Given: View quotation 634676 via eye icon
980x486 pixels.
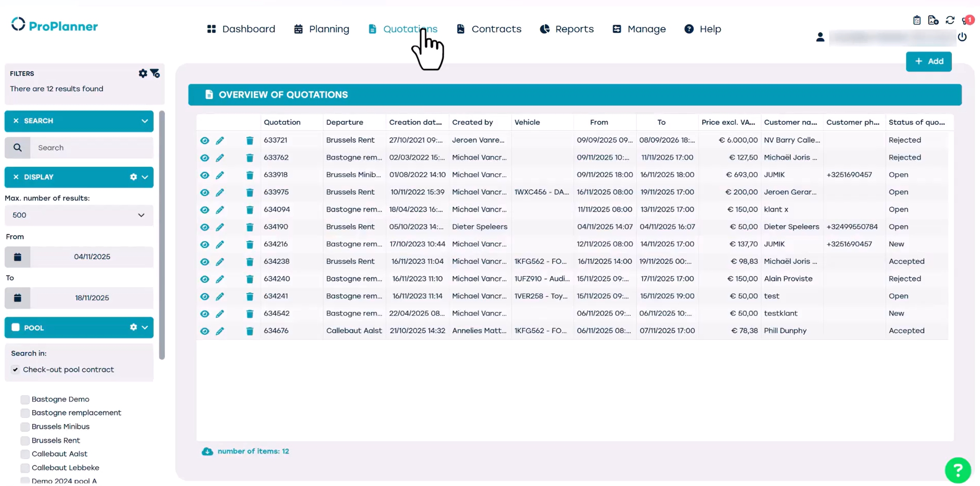Looking at the screenshot, I should [x=204, y=331].
